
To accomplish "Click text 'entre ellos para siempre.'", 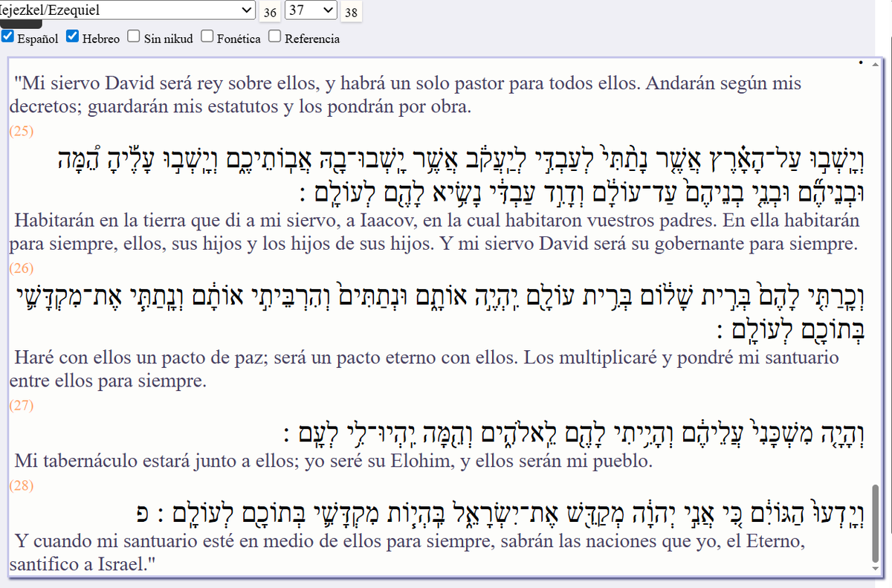I will 108,381.
